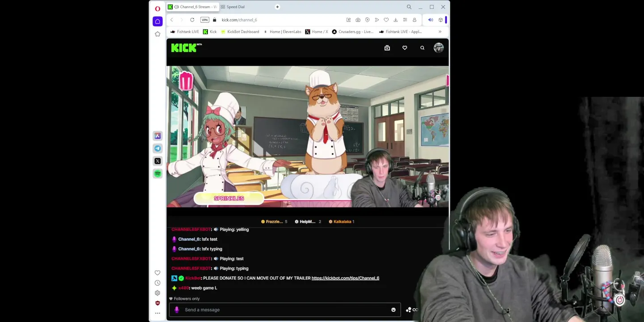Click Channel_6 name on '!sfx test' message
This screenshot has width=644, height=322.
(189, 239)
